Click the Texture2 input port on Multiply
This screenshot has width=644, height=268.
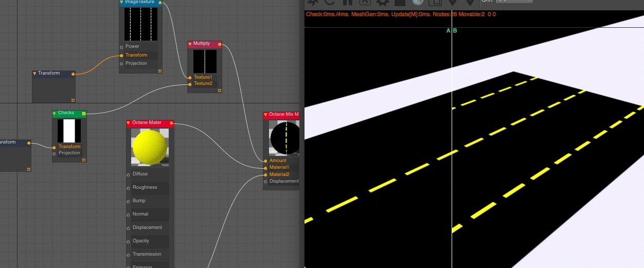point(190,84)
